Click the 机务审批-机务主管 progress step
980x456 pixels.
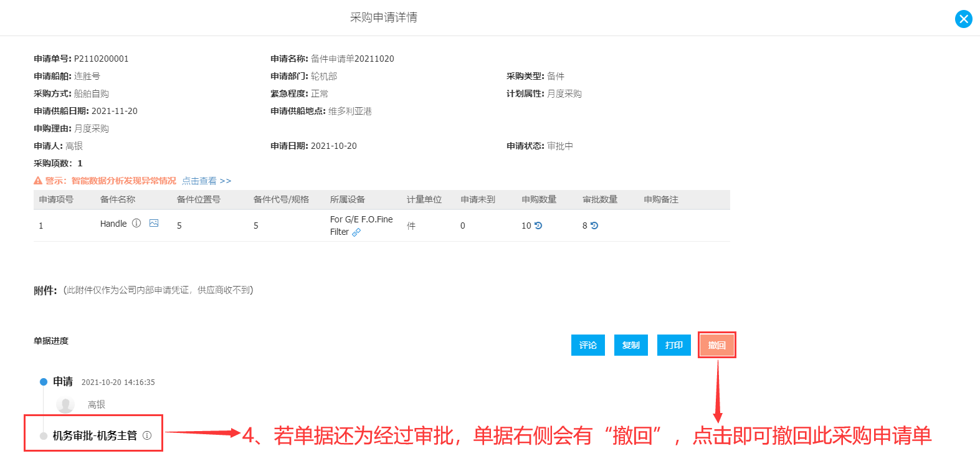tap(95, 435)
